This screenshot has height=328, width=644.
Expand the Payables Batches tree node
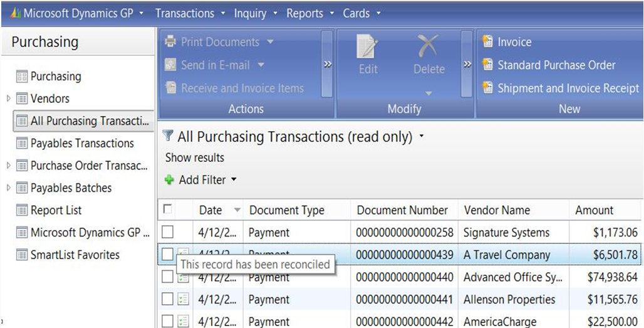click(9, 188)
